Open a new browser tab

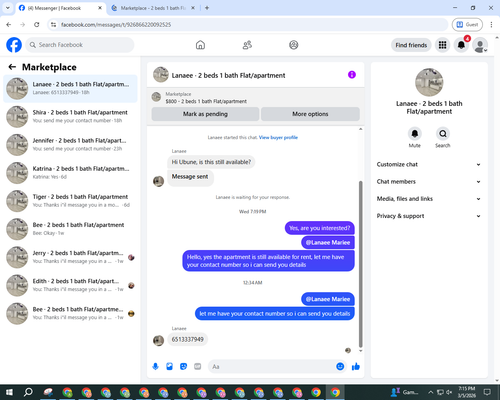tap(207, 8)
